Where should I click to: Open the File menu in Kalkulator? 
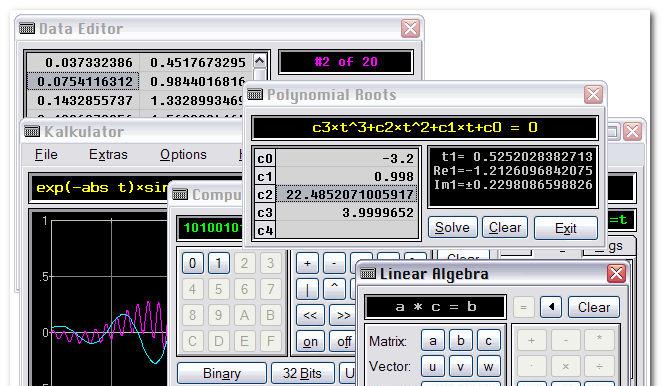[46, 155]
